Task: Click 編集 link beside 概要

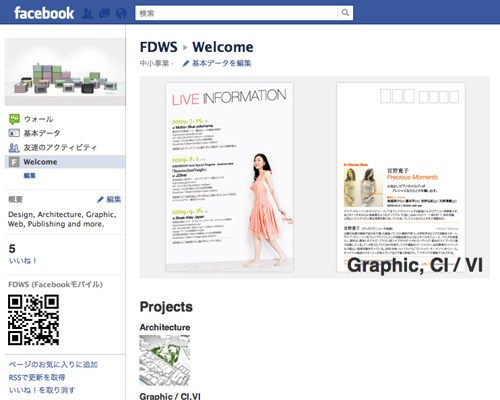Action: [113, 199]
